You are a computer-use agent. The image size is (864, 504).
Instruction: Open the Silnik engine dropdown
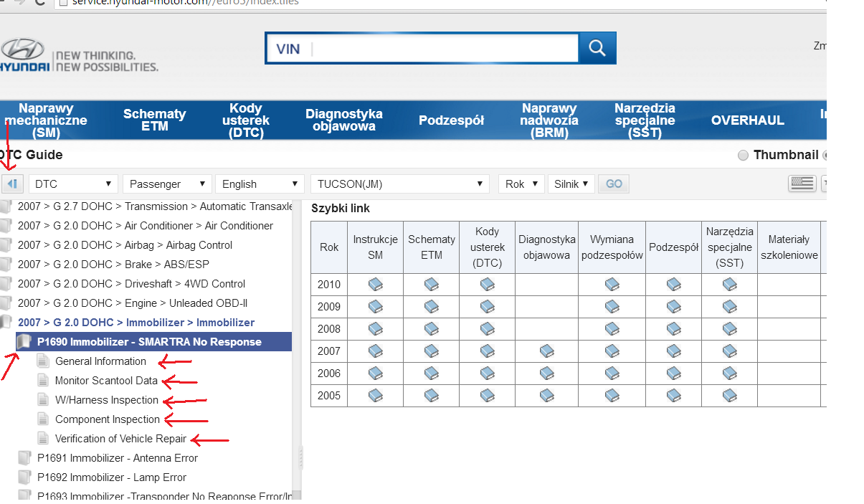point(571,184)
